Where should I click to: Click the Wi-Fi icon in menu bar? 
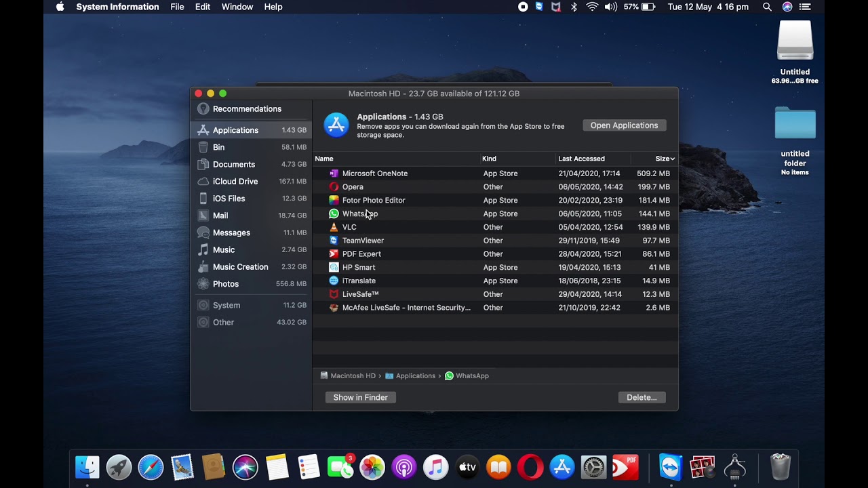tap(592, 7)
